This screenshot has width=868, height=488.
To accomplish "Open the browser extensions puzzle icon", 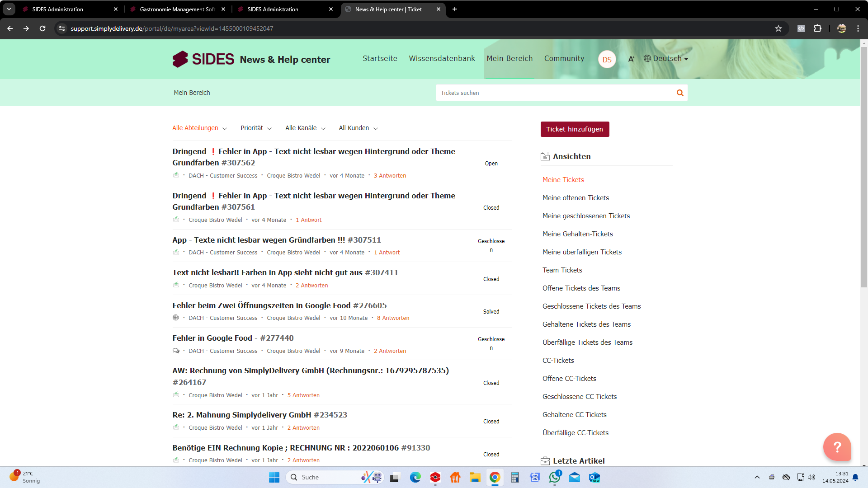I will [817, 28].
